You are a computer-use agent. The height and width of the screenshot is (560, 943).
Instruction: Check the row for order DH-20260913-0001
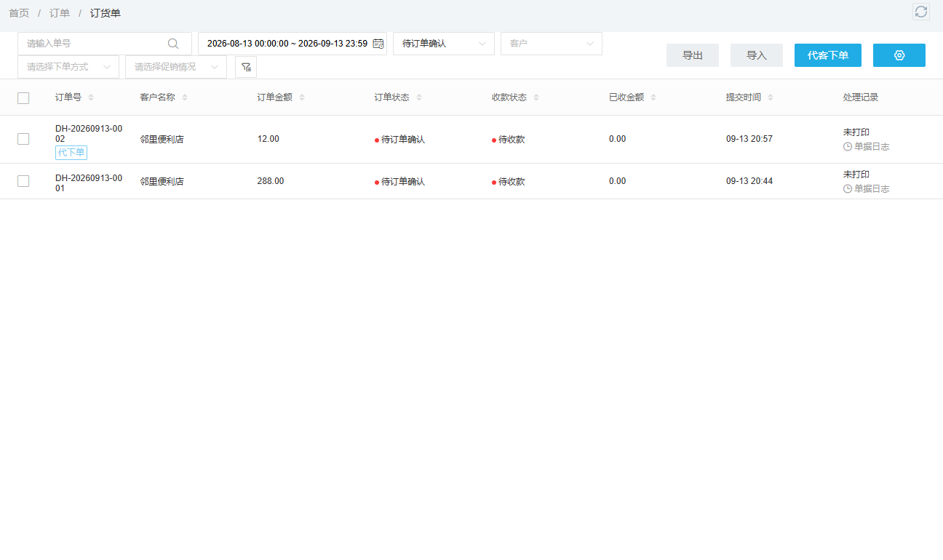(23, 181)
